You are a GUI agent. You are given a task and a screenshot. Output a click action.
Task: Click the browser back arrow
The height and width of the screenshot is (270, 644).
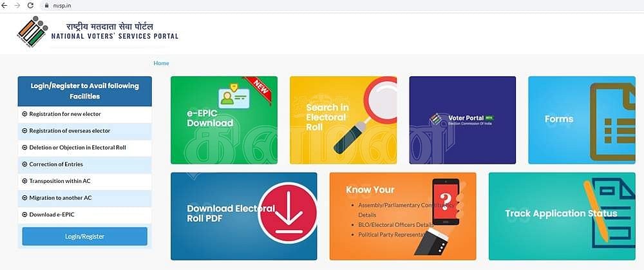(x=5, y=5)
